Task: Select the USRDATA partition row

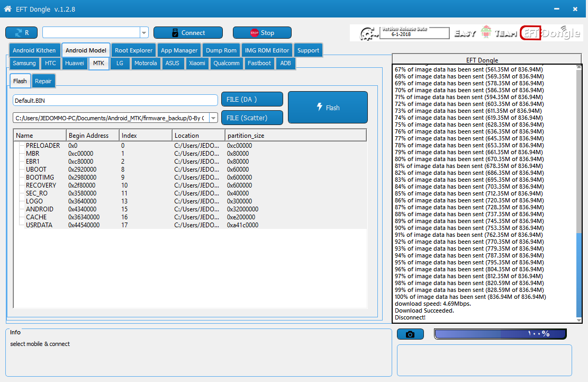Action: click(190, 225)
